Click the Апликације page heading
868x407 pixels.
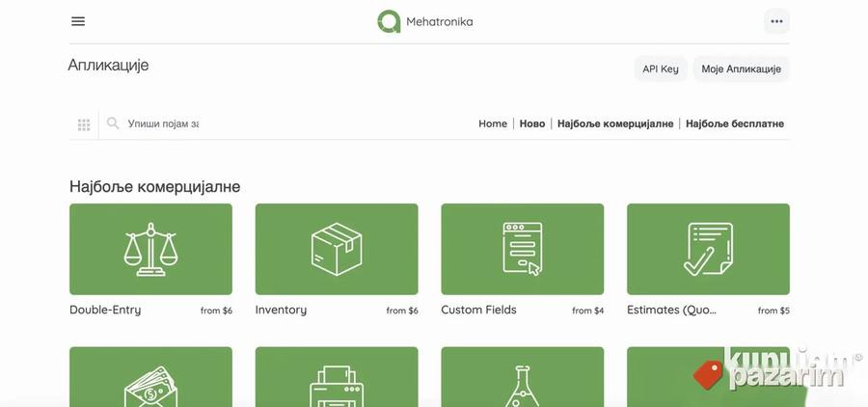point(108,66)
